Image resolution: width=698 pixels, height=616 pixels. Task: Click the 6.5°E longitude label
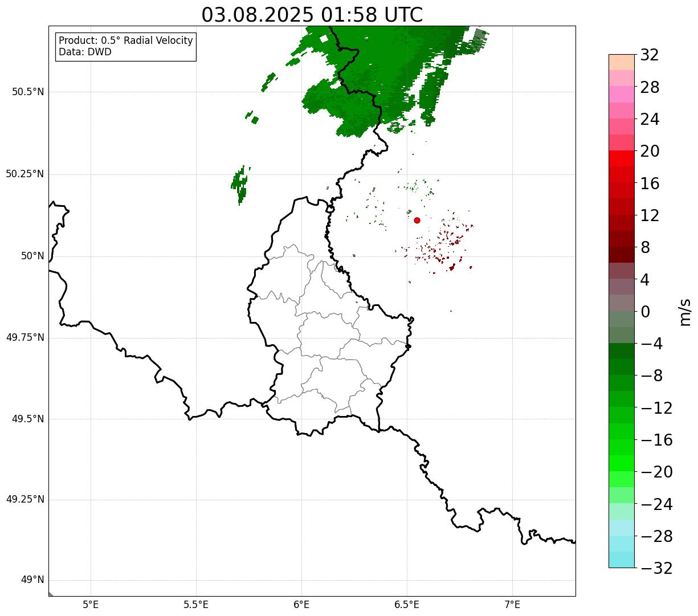(407, 605)
